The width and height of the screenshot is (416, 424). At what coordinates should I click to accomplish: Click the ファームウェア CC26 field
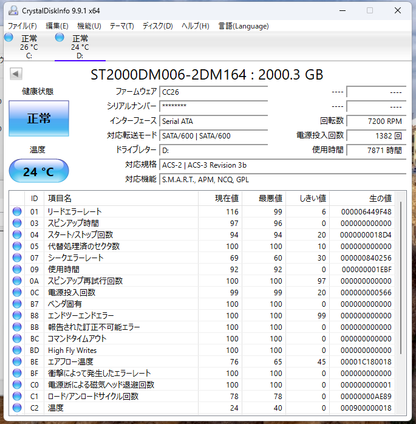214,92
